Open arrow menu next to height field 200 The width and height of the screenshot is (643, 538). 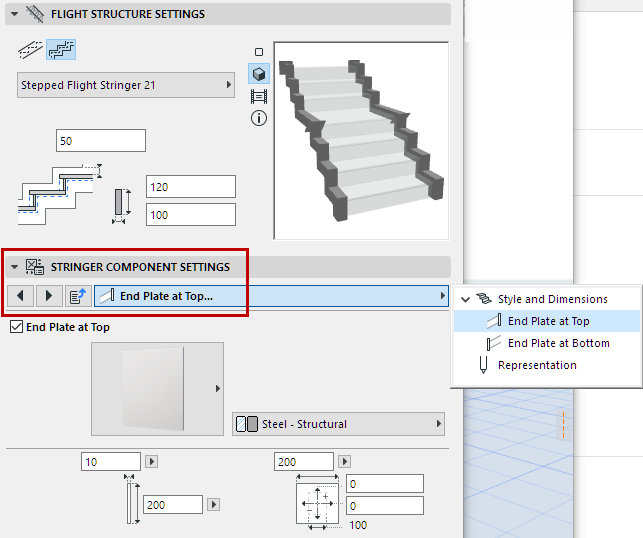(213, 504)
